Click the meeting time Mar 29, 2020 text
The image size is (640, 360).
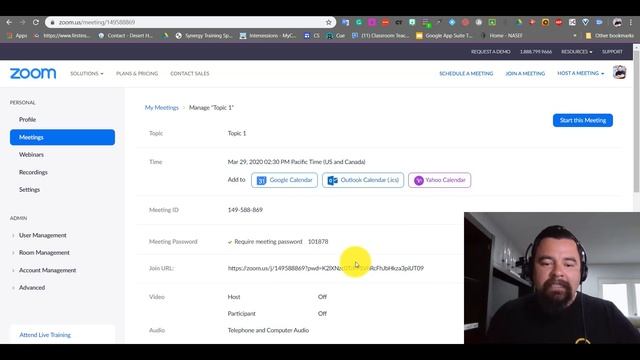[296, 162]
